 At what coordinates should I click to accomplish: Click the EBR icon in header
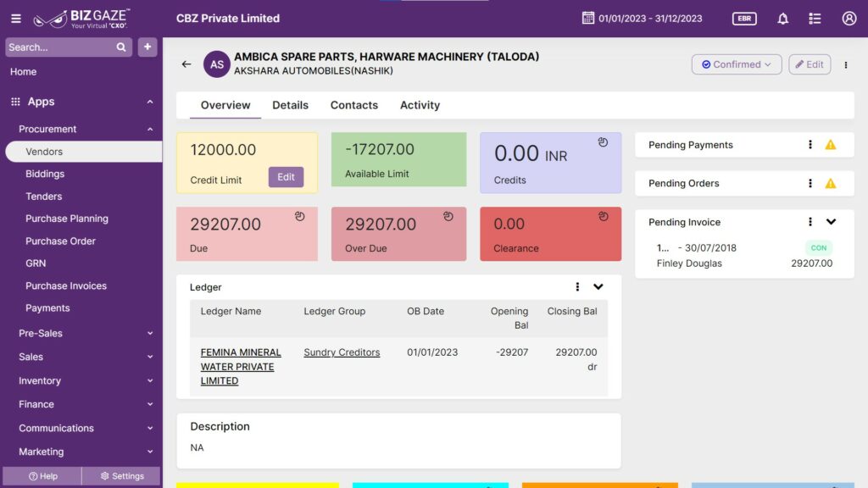[744, 19]
